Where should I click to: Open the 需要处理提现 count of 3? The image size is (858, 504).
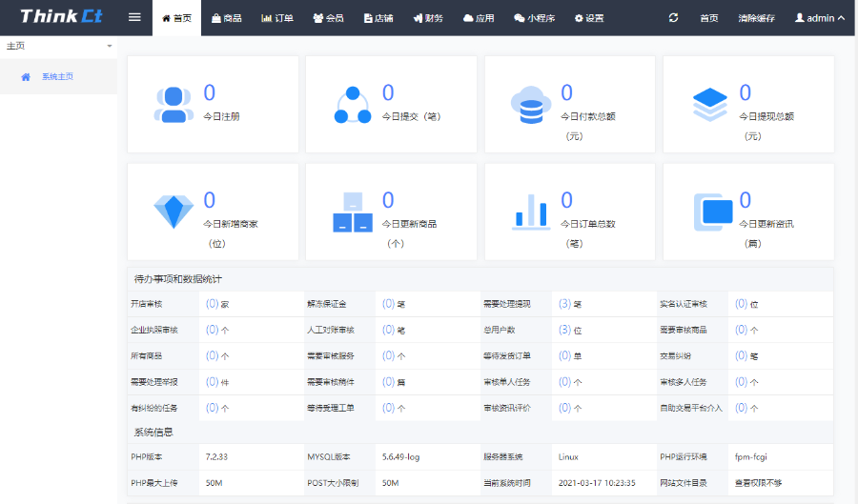point(564,304)
